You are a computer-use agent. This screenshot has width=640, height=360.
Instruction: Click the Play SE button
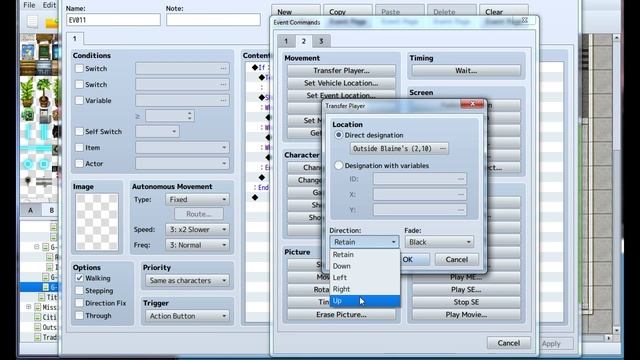click(x=466, y=290)
